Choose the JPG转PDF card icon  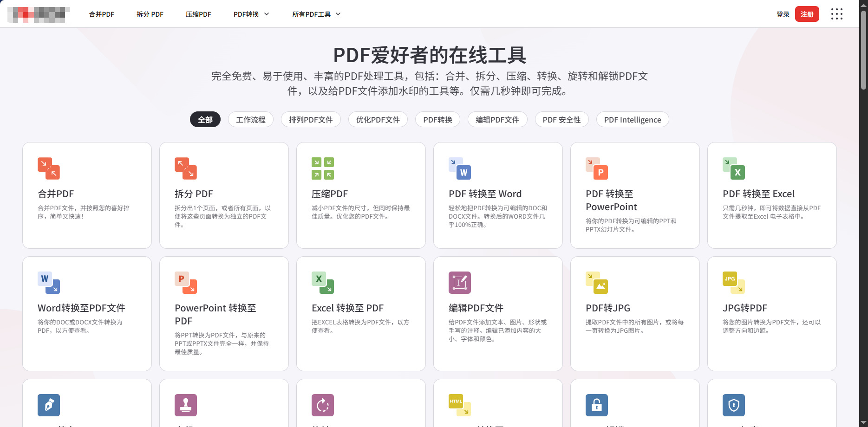[734, 283]
